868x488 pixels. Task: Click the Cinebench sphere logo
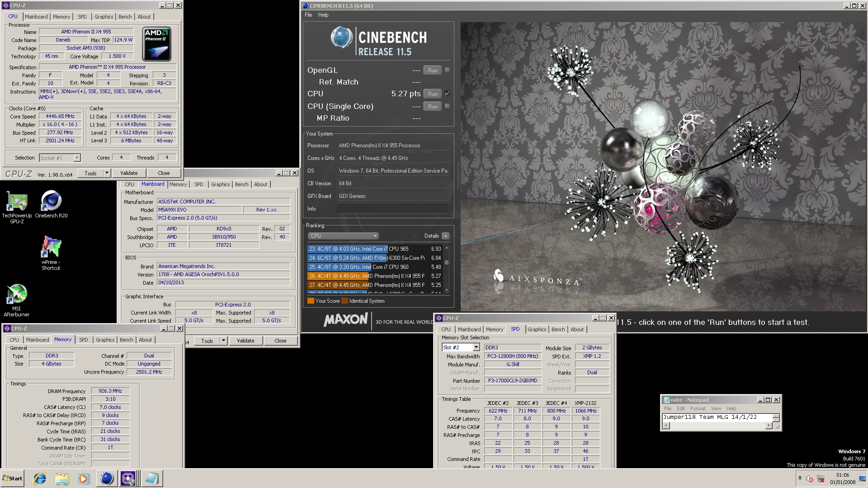(341, 38)
